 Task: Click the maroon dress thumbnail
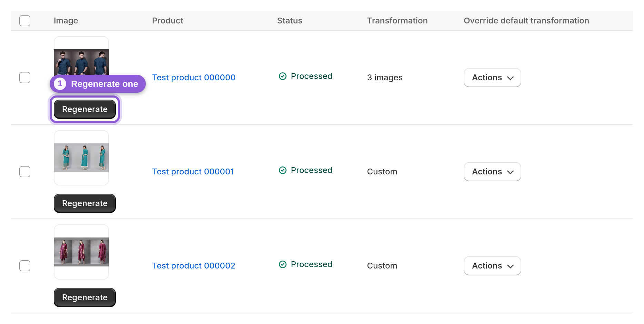tap(81, 252)
